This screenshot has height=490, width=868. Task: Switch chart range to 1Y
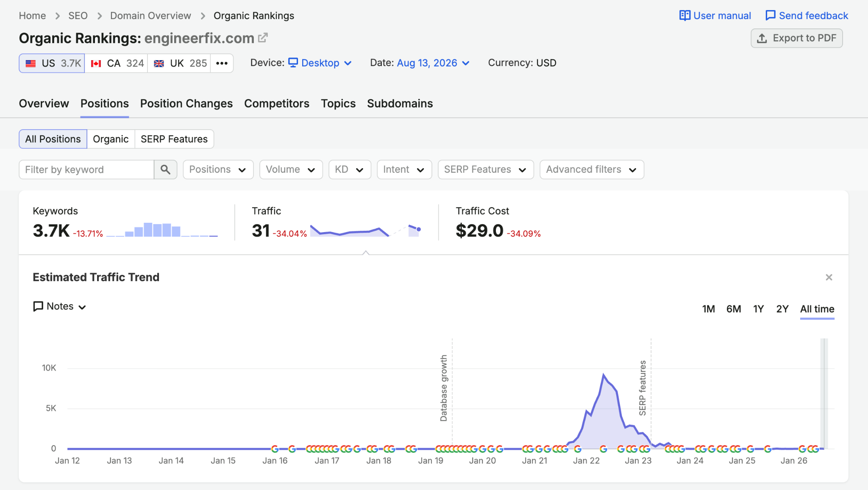pyautogui.click(x=758, y=309)
